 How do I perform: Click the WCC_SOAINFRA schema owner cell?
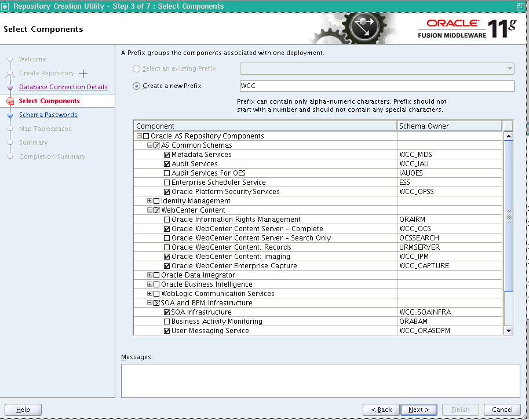click(x=450, y=312)
